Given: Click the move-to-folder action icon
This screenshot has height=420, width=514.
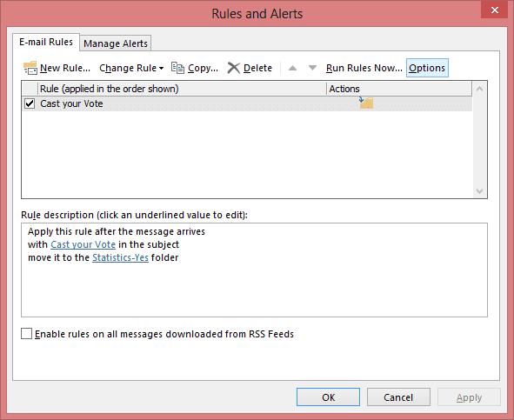Looking at the screenshot, I should tap(366, 103).
